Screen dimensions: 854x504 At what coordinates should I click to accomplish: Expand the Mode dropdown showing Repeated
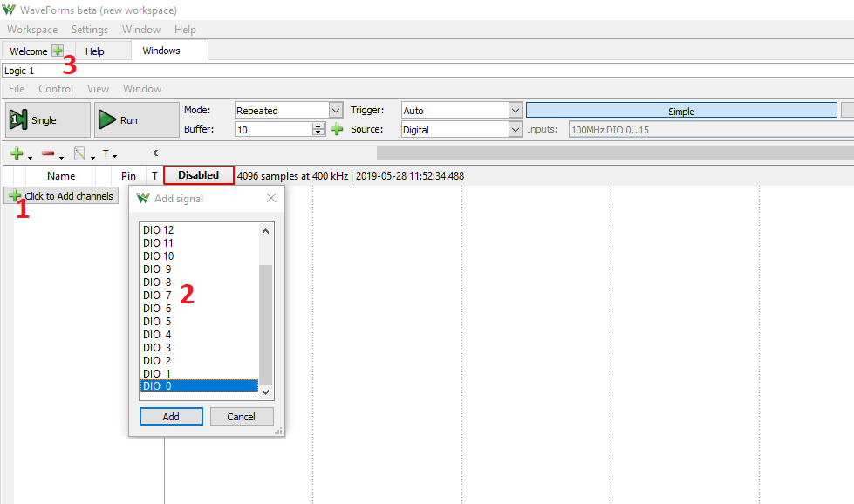336,111
